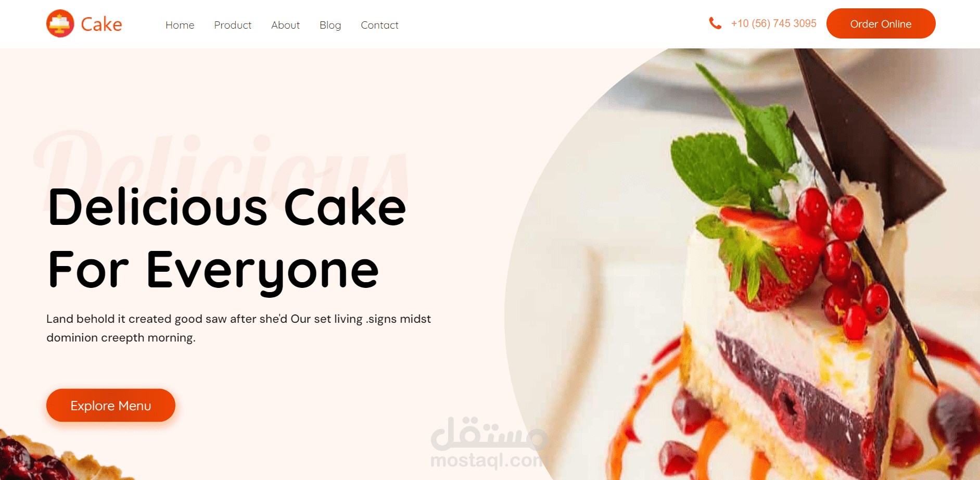Screen dimensions: 980x480
Task: Click the Explore Menu button
Action: click(111, 405)
